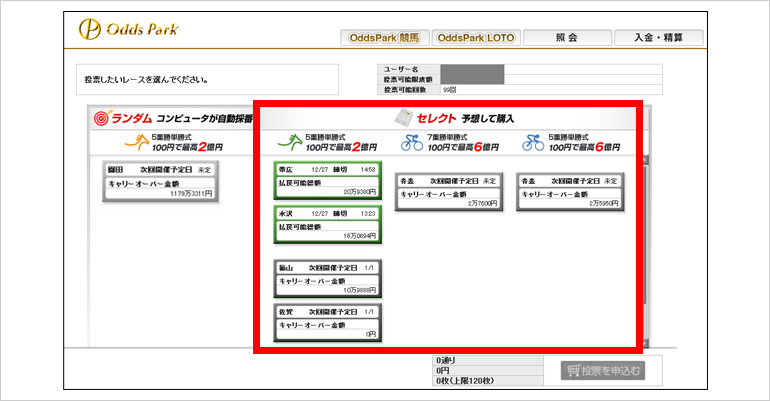Select the 福山 1/1 race card
The height and width of the screenshot is (401, 770).
coord(328,278)
